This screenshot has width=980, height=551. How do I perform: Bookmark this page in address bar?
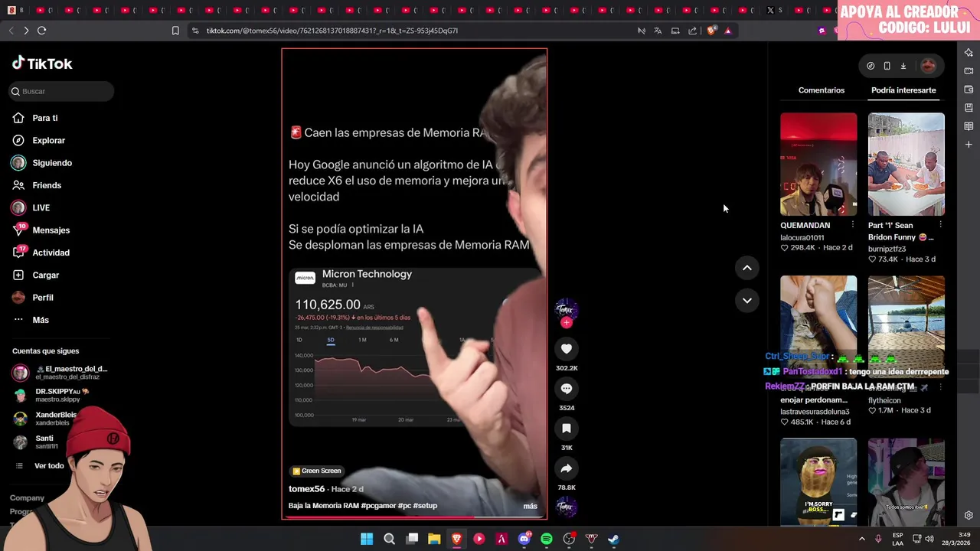175,31
